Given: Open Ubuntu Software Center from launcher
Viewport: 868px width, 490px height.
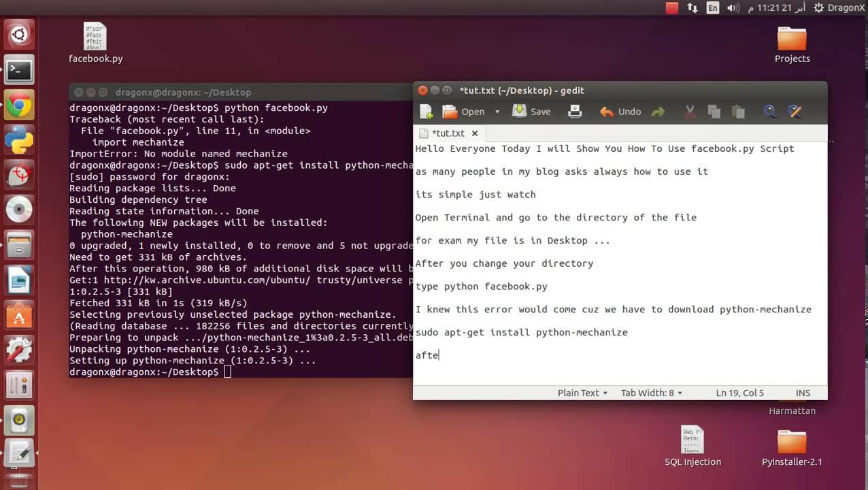Looking at the screenshot, I should tap(19, 316).
